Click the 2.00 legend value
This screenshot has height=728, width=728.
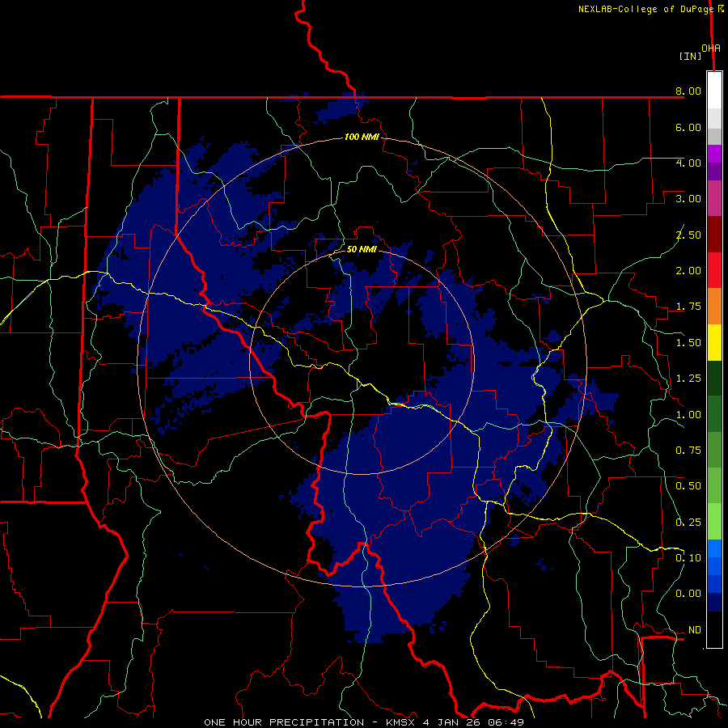coord(688,271)
